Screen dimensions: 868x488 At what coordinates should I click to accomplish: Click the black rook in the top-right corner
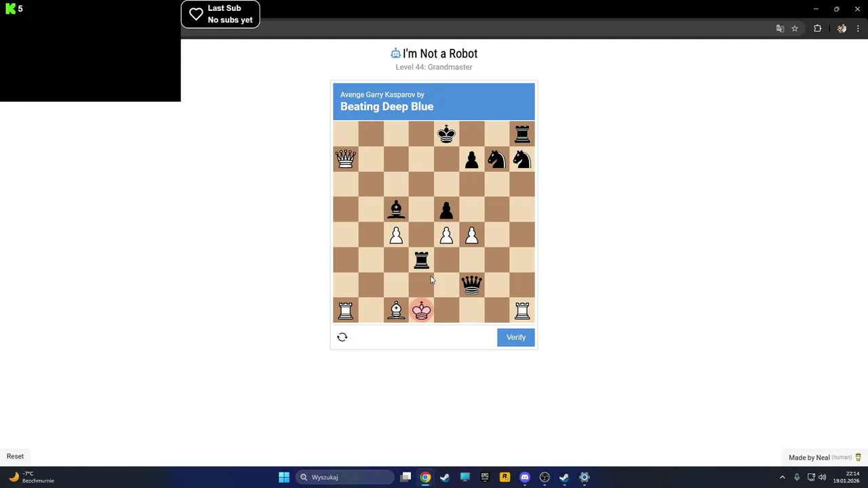point(521,134)
